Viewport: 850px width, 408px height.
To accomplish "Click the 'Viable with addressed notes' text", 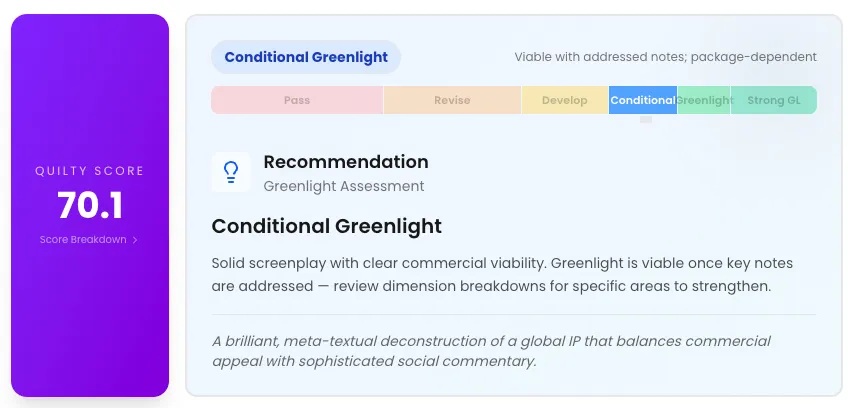I will [665, 57].
